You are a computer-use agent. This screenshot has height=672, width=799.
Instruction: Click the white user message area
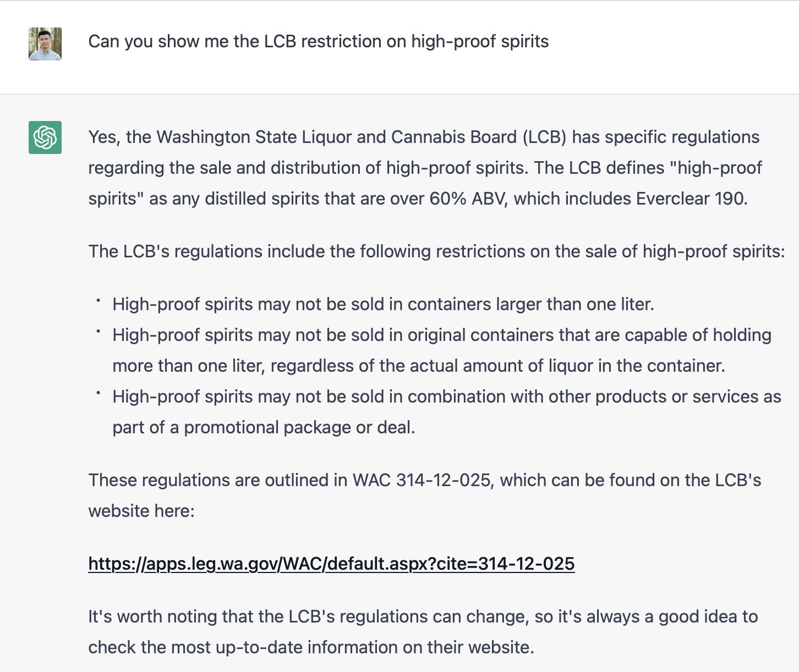(399, 47)
